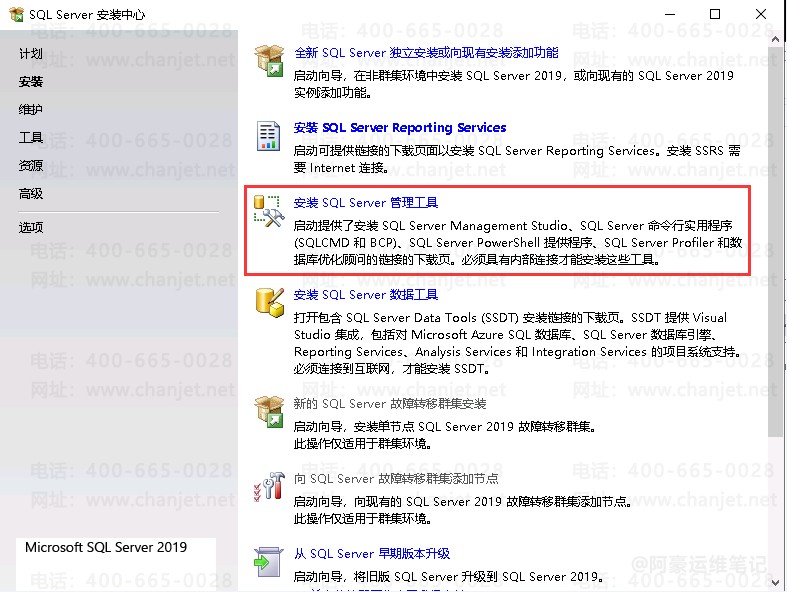Click the management tools hammer-wrench icon
This screenshot has width=787, height=592.
269,211
